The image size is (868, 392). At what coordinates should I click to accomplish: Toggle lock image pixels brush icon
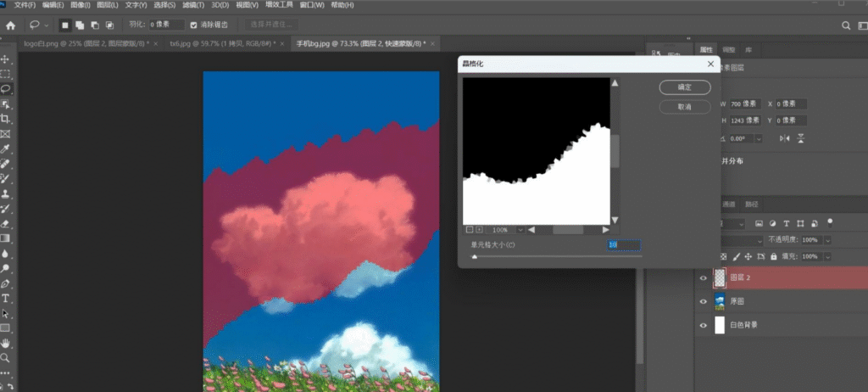737,257
